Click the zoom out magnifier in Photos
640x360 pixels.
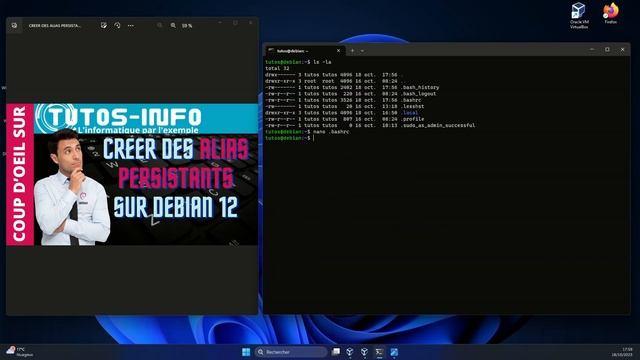click(x=160, y=25)
